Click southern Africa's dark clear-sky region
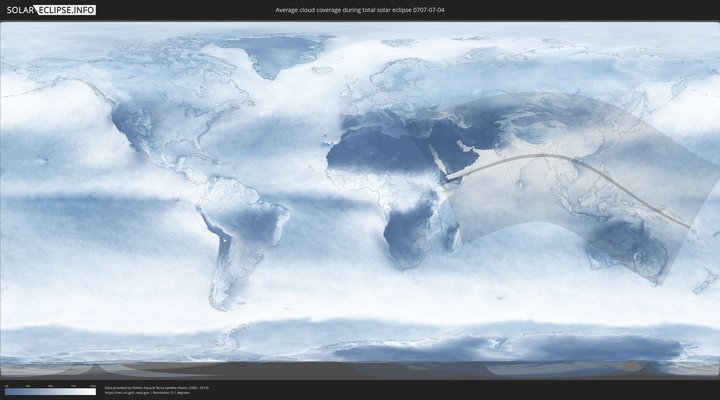This screenshot has width=720, height=400. coord(405,235)
